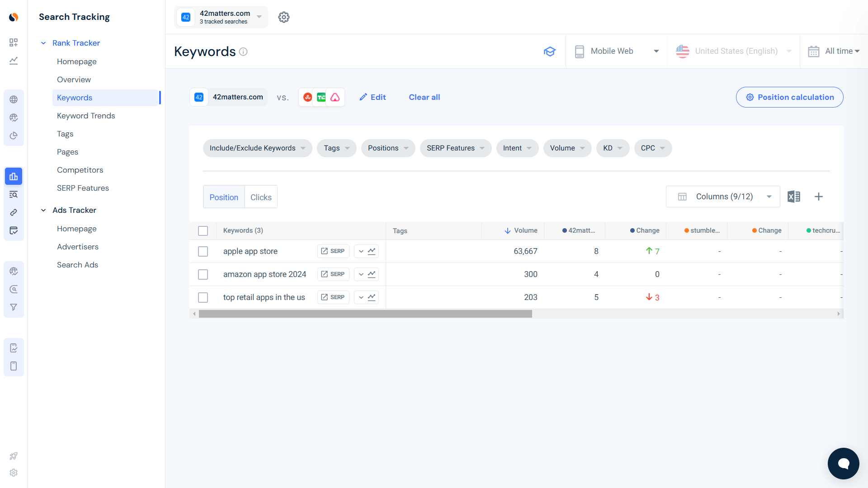
Task: Click the plus icon to add a keyword
Action: 819,197
